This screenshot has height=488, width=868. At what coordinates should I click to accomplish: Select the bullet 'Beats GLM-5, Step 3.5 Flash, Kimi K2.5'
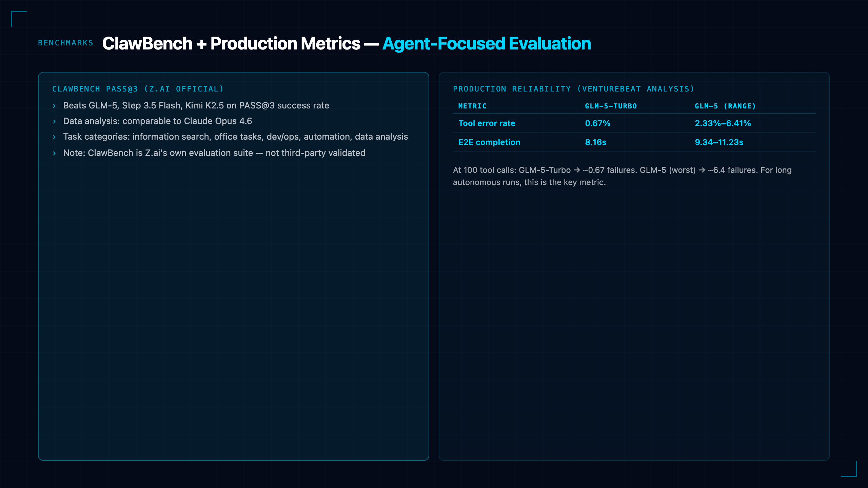click(196, 105)
